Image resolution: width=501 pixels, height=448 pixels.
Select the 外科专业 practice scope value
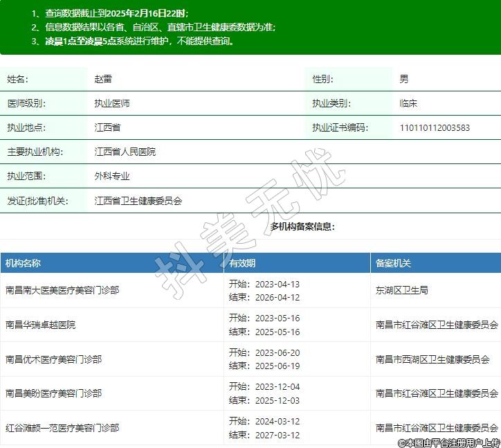112,177
